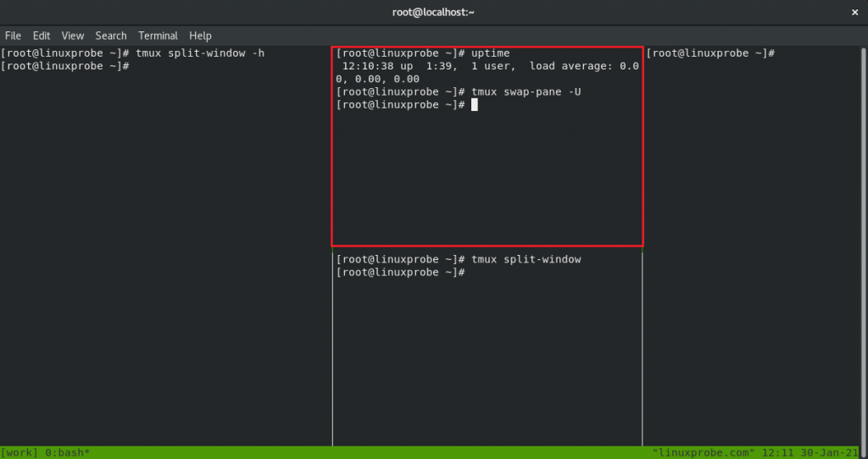Open the File menu

(x=14, y=36)
